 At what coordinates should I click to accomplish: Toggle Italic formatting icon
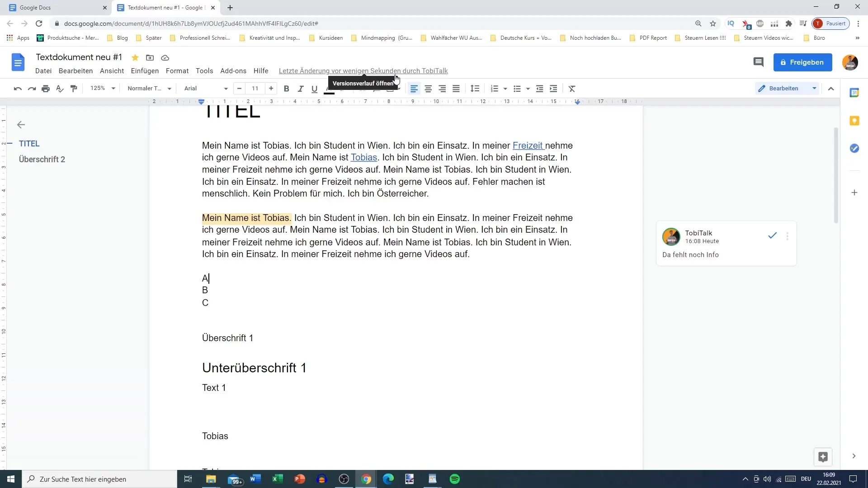tap(301, 88)
